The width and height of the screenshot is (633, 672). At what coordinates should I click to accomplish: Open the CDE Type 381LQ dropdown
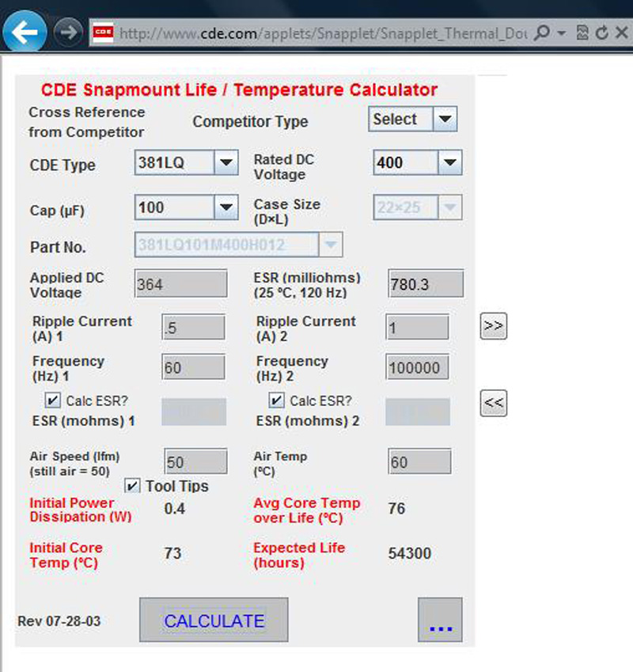(186, 162)
